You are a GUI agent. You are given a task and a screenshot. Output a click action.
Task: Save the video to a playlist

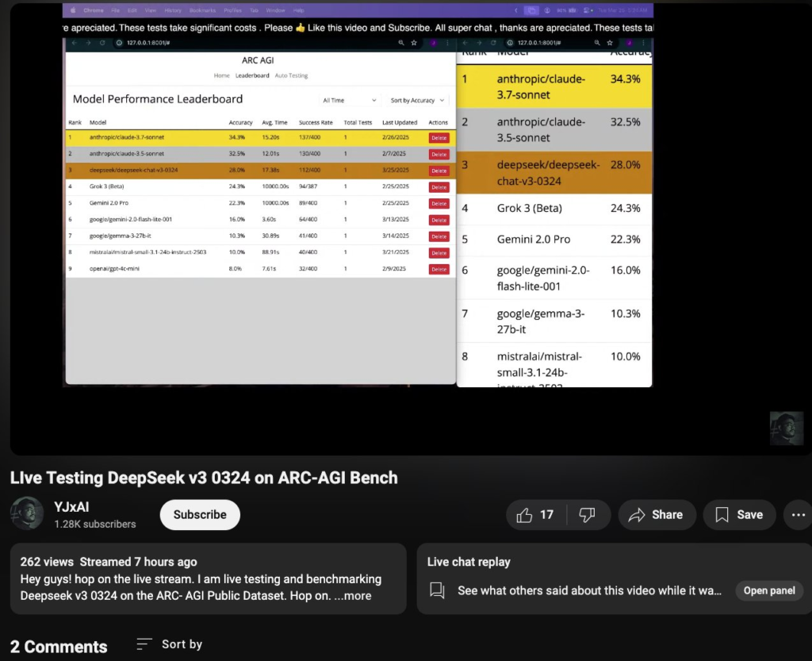[739, 515]
